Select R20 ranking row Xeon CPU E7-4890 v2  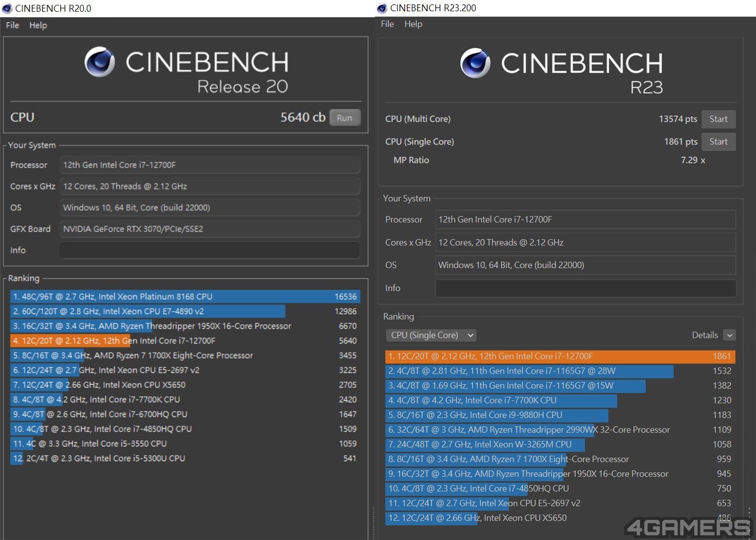pos(185,312)
